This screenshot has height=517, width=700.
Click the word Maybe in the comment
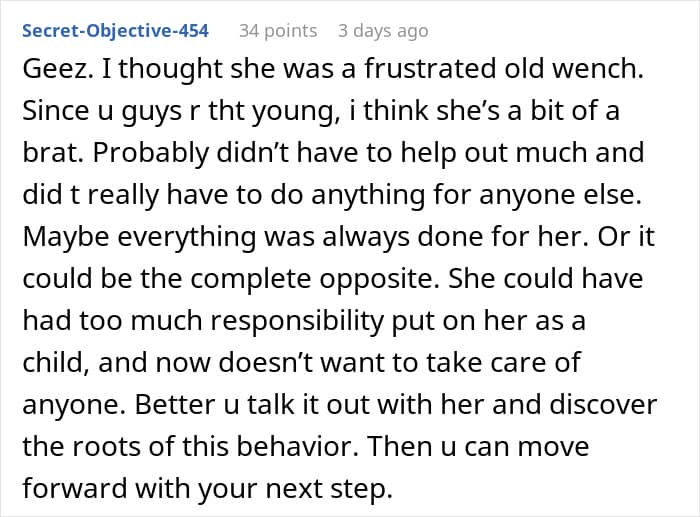(x=66, y=237)
